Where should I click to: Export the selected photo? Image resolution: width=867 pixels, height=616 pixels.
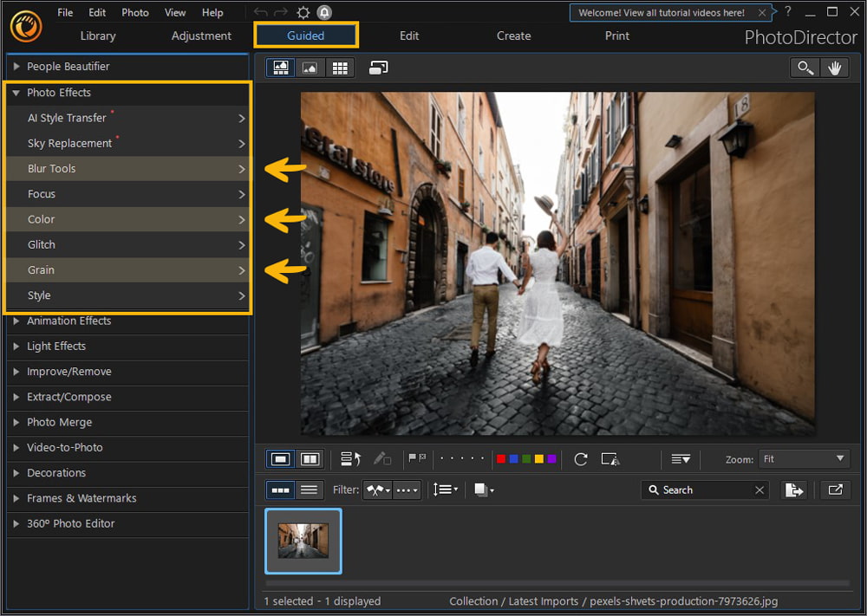click(x=794, y=490)
